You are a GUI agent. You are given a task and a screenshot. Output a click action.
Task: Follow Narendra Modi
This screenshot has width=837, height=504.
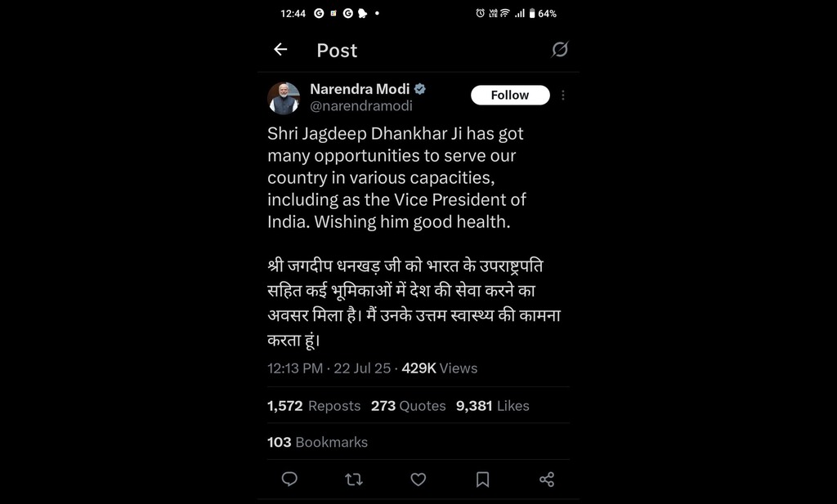[x=510, y=95]
